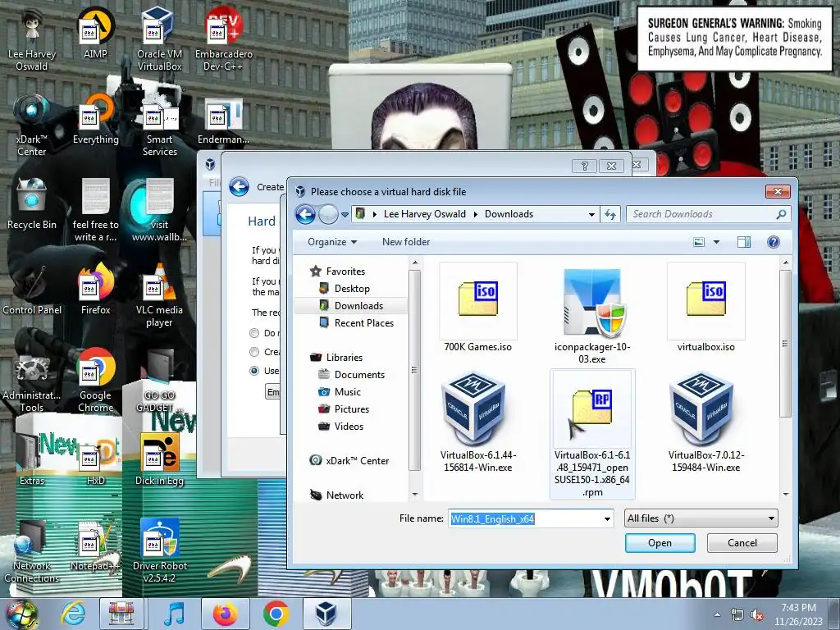Open AIMP desktop shortcut
The image size is (840, 630).
pyautogui.click(x=95, y=33)
